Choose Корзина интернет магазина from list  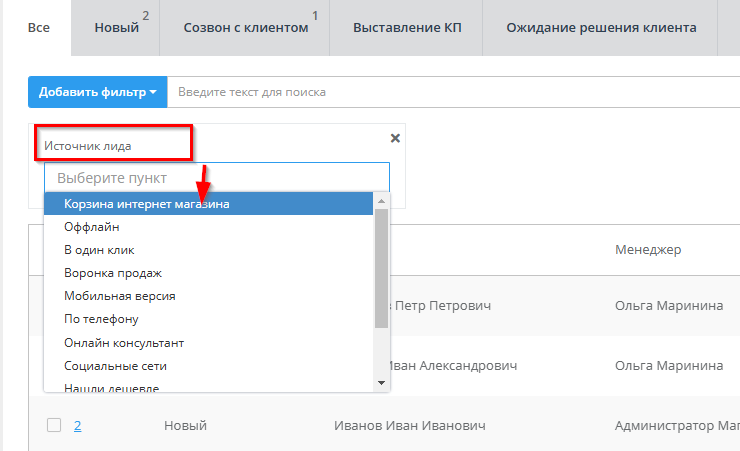click(x=146, y=204)
